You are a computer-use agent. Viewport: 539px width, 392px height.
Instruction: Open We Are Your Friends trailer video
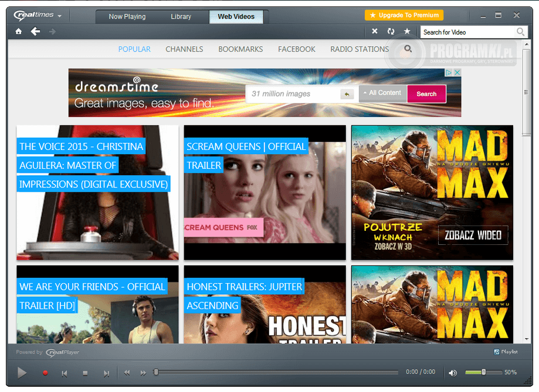(97, 304)
